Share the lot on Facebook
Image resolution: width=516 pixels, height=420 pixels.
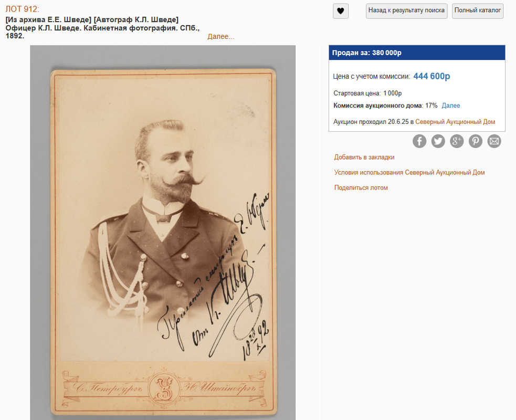419,141
